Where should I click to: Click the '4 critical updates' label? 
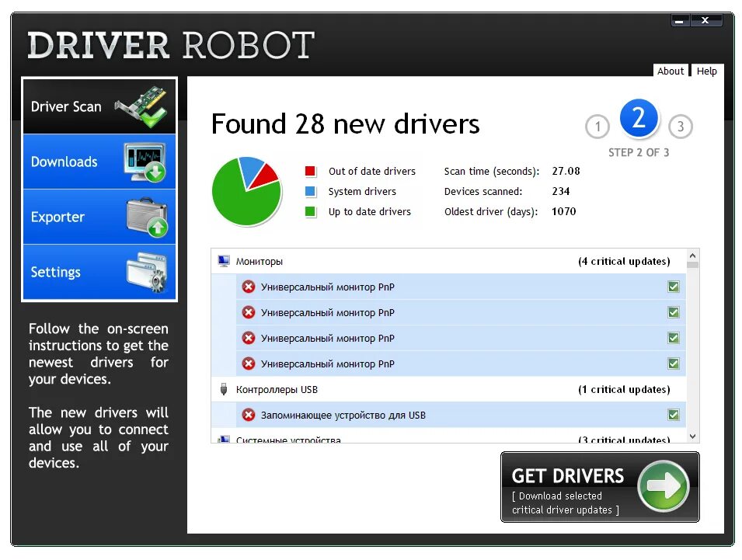pos(624,261)
